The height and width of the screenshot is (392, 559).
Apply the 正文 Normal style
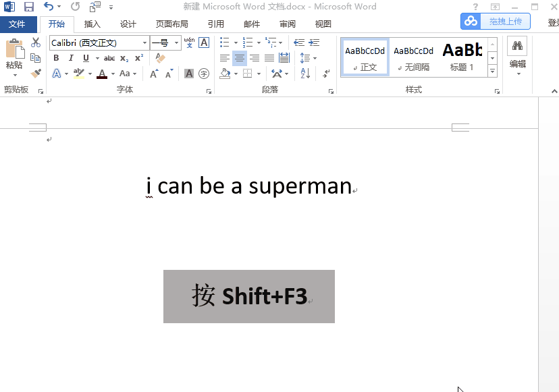(365, 57)
